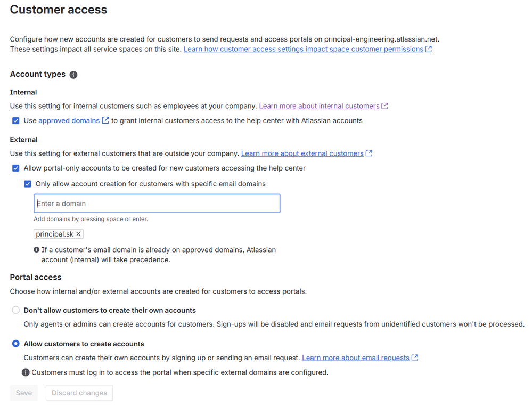Select Don't allow customers to create their own accounts
532x414 pixels.
click(15, 310)
